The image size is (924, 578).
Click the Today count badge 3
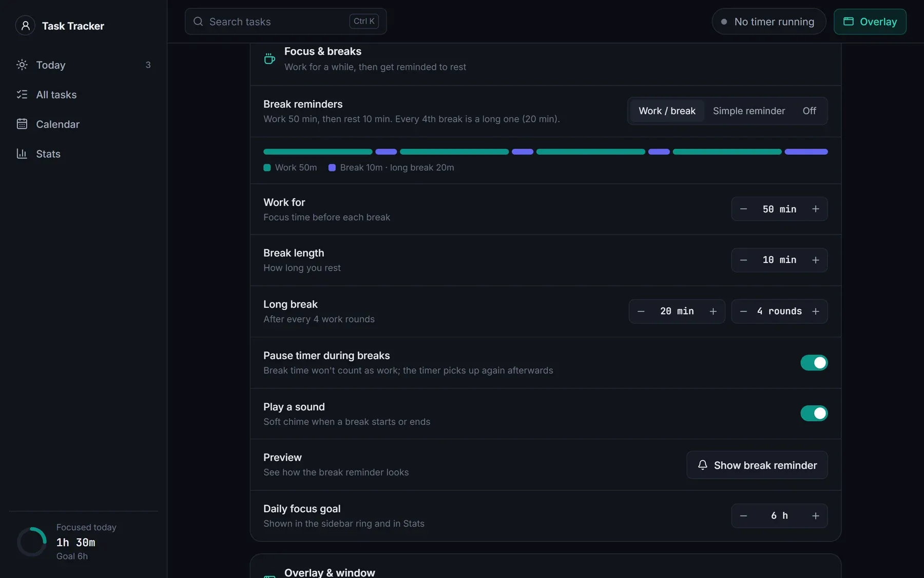[148, 65]
